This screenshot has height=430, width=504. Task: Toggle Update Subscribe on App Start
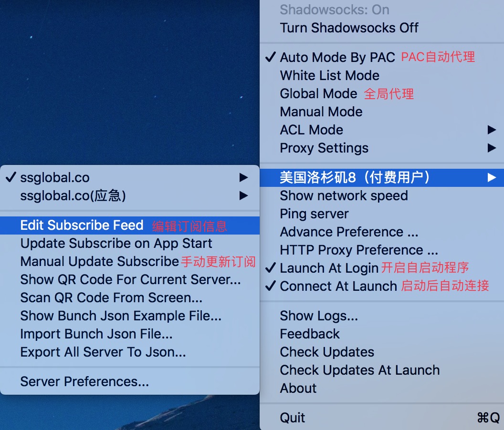[x=130, y=244]
